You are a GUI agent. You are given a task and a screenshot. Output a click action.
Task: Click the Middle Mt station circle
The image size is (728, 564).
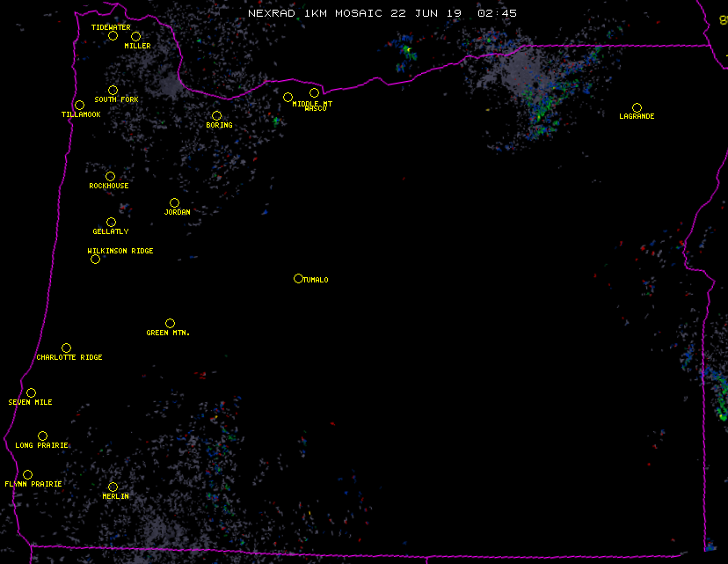(x=288, y=97)
